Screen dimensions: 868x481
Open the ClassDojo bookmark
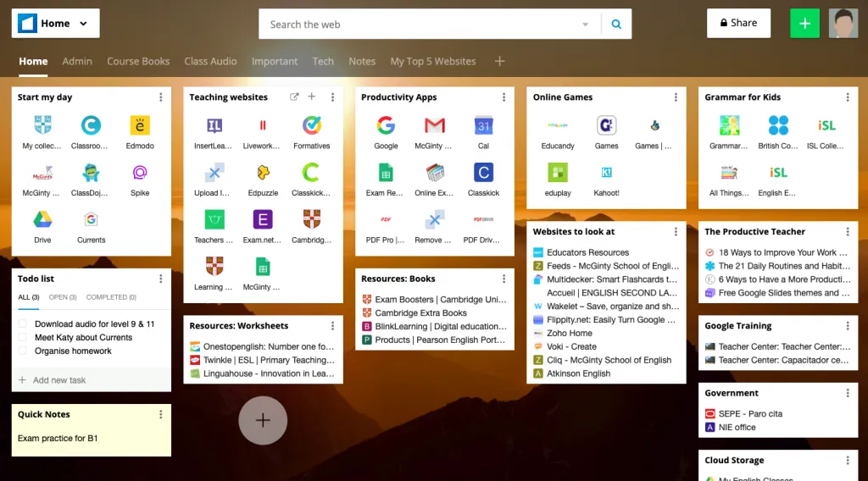point(91,173)
